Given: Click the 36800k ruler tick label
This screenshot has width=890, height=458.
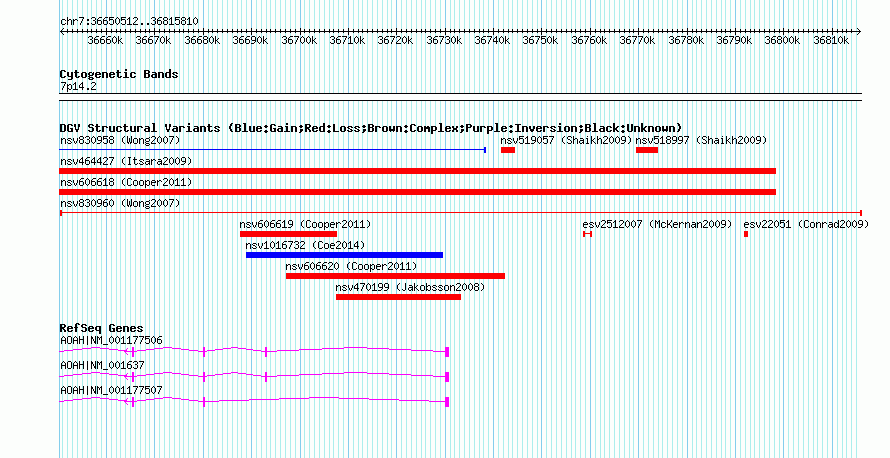Looking at the screenshot, I should point(783,40).
